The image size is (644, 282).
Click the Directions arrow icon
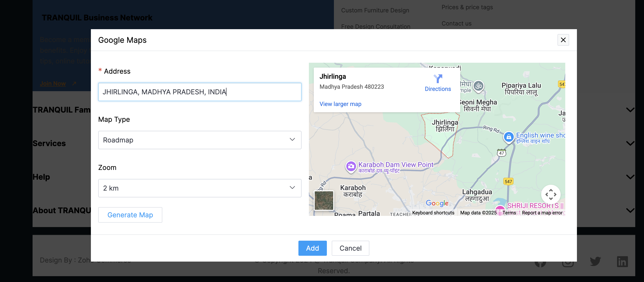[x=438, y=79]
